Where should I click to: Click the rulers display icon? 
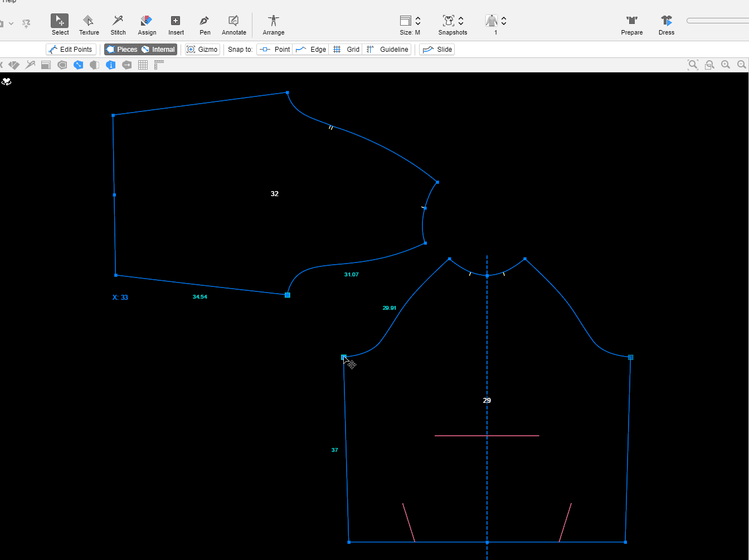coord(159,65)
